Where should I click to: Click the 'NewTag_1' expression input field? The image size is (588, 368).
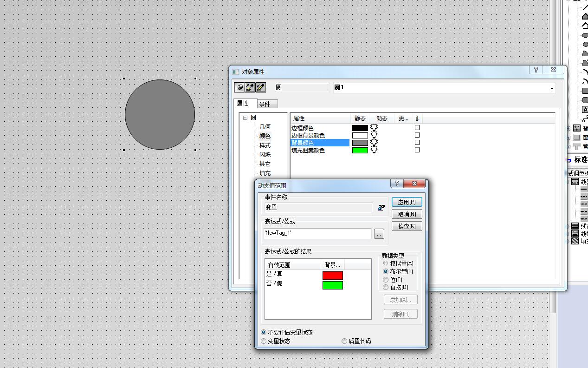[x=318, y=233]
